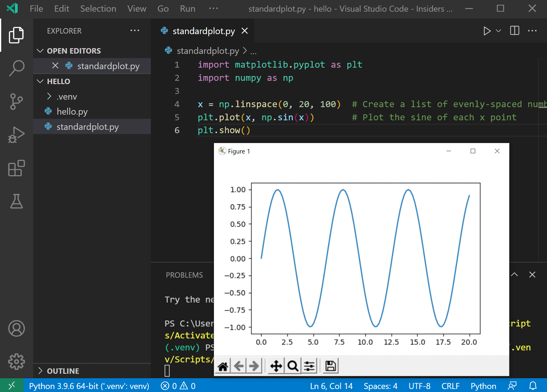Open the run options dropdown arrow

click(x=498, y=31)
